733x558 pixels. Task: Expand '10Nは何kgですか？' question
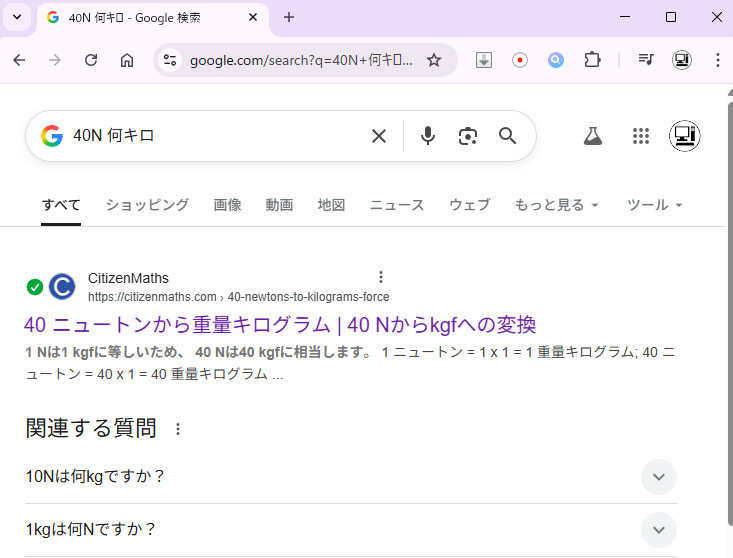[351, 477]
